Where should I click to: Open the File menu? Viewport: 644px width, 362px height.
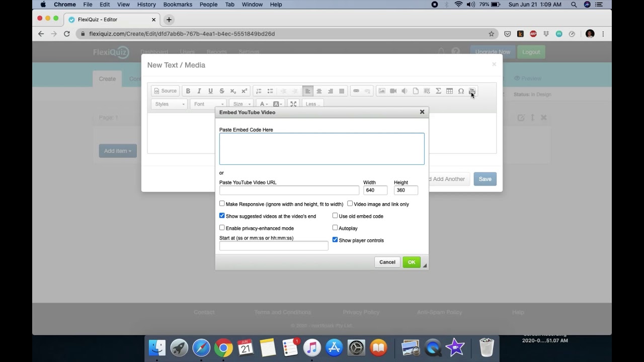tap(88, 5)
